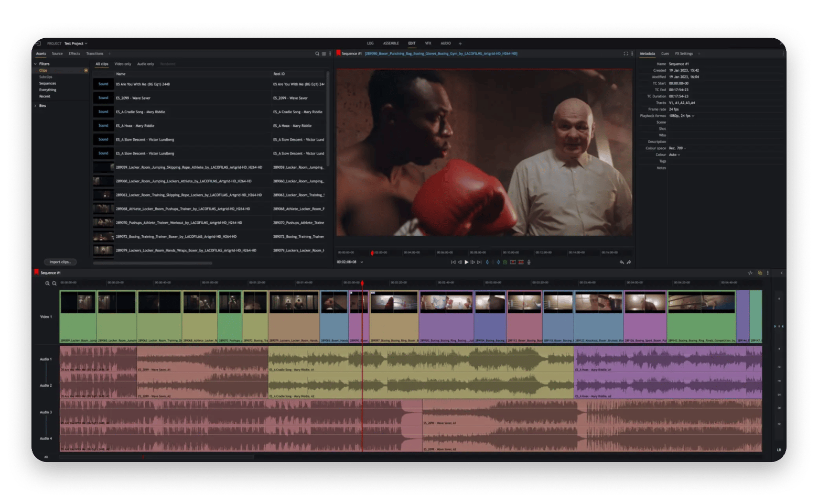
Task: Click the waveform display icon in timeline toolbar
Action: point(751,272)
